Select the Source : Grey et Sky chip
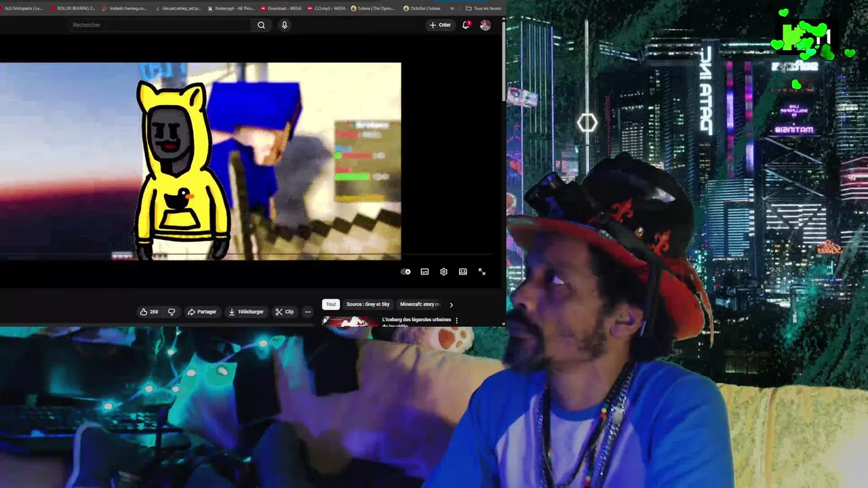Image resolution: width=868 pixels, height=488 pixels. click(368, 304)
